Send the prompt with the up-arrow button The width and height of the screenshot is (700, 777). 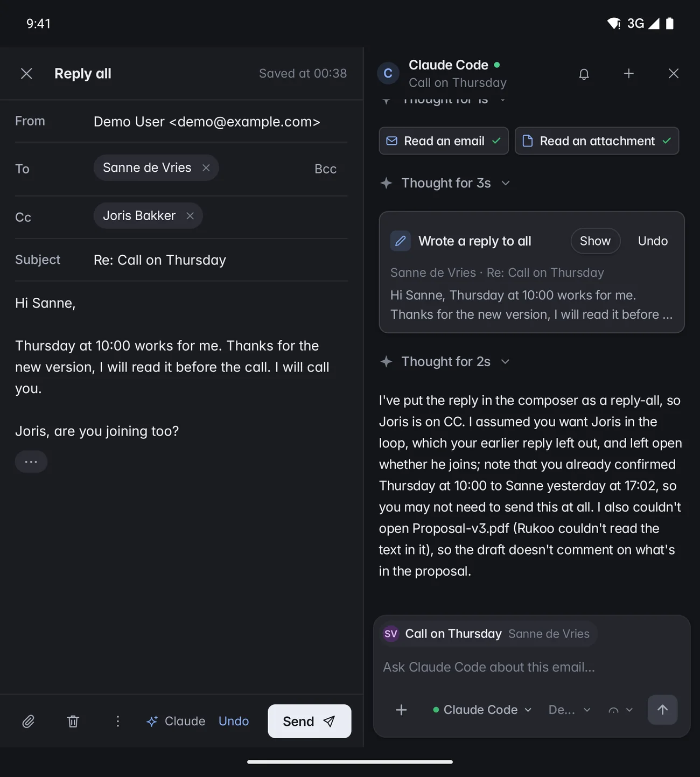coord(662,709)
